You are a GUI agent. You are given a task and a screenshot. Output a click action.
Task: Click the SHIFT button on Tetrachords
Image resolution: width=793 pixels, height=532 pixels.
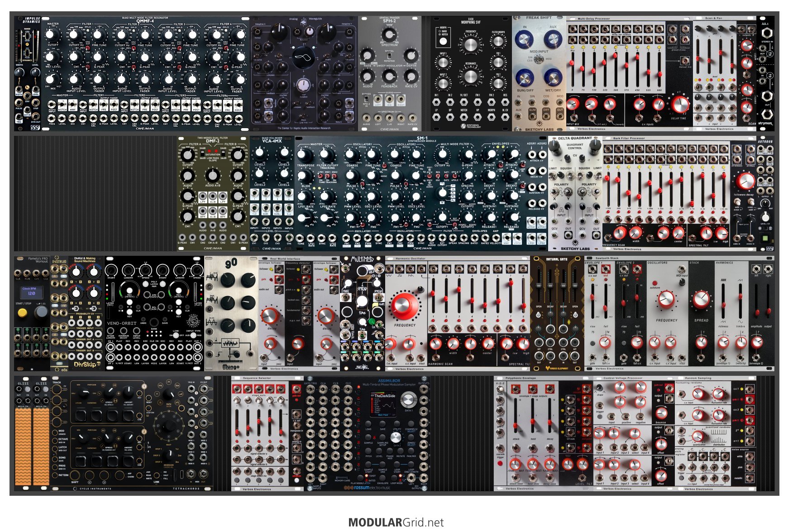click(75, 476)
